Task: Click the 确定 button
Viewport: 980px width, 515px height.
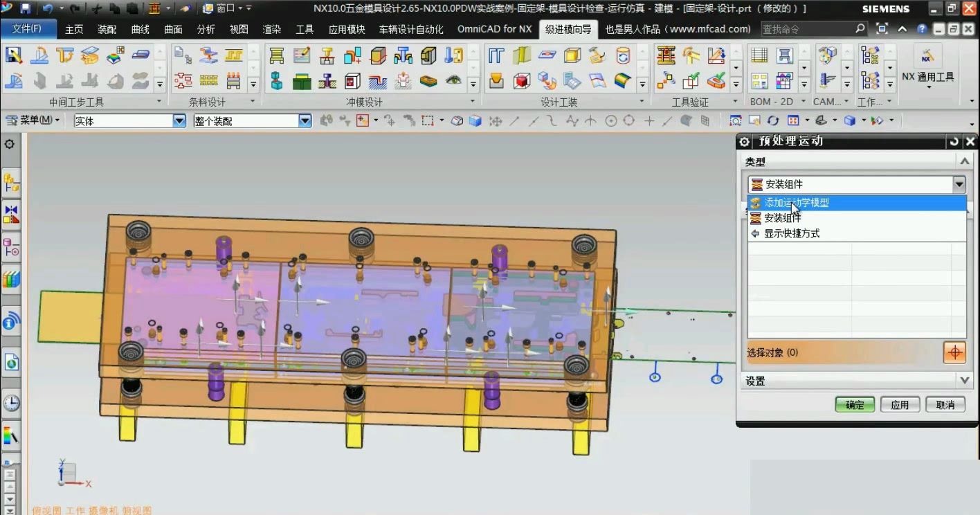Action: click(x=855, y=405)
